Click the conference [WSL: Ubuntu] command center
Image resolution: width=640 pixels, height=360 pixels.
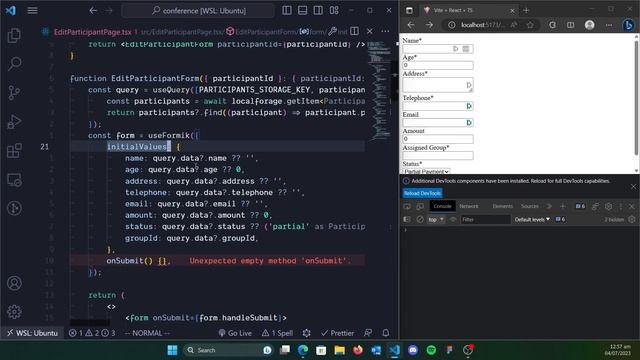coord(198,11)
